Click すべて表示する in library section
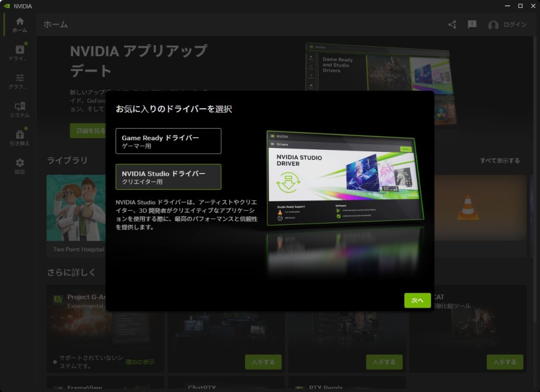Screen dimensions: 540x392 click(499, 160)
